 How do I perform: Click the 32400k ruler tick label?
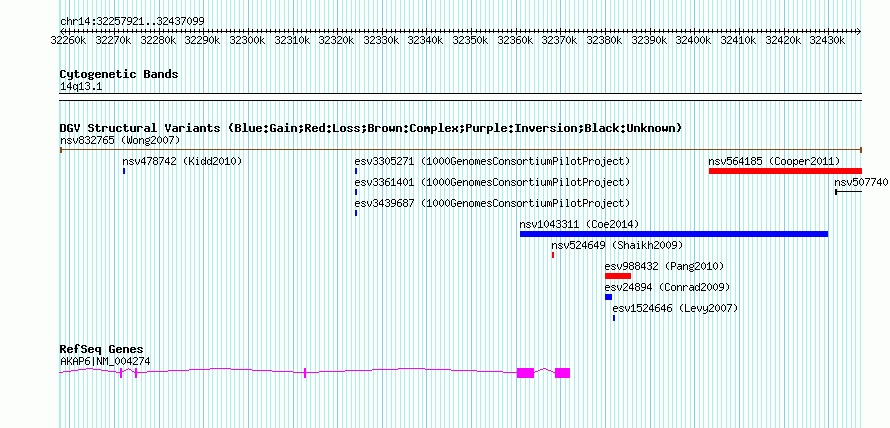click(694, 40)
